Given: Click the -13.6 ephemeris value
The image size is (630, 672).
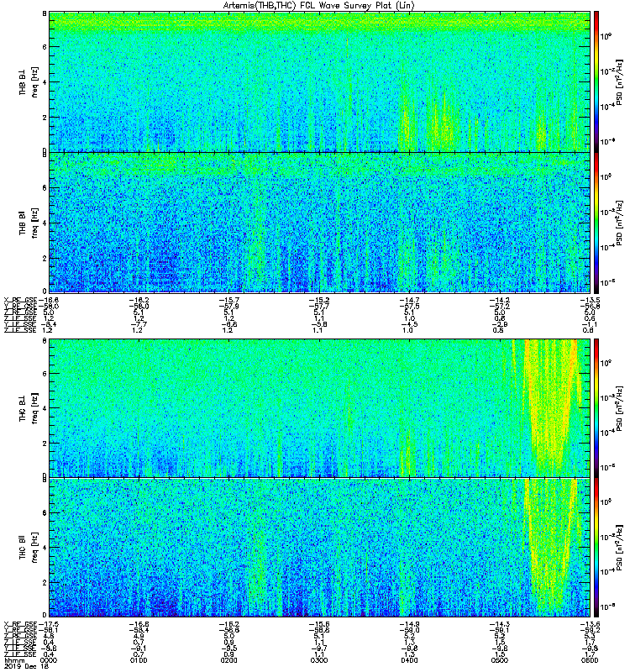Looking at the screenshot, I should 591,624.
